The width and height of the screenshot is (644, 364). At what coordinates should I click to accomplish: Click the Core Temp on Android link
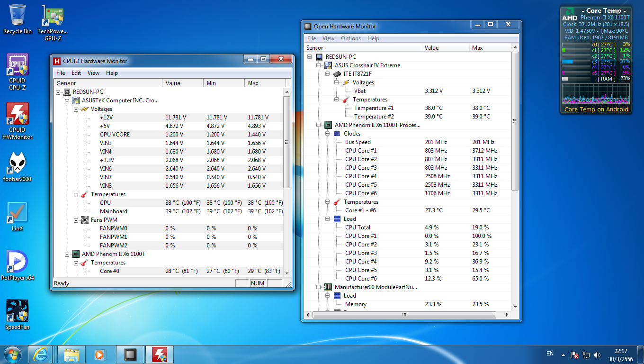point(596,109)
